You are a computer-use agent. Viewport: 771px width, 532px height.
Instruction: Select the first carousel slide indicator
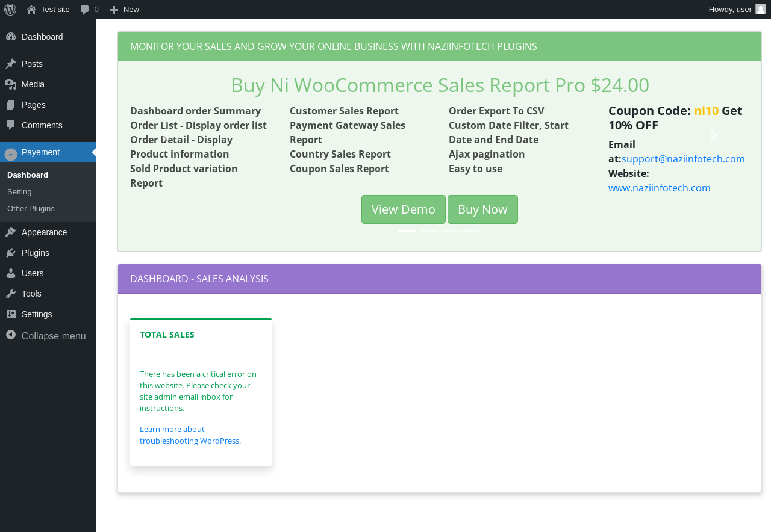pos(407,231)
